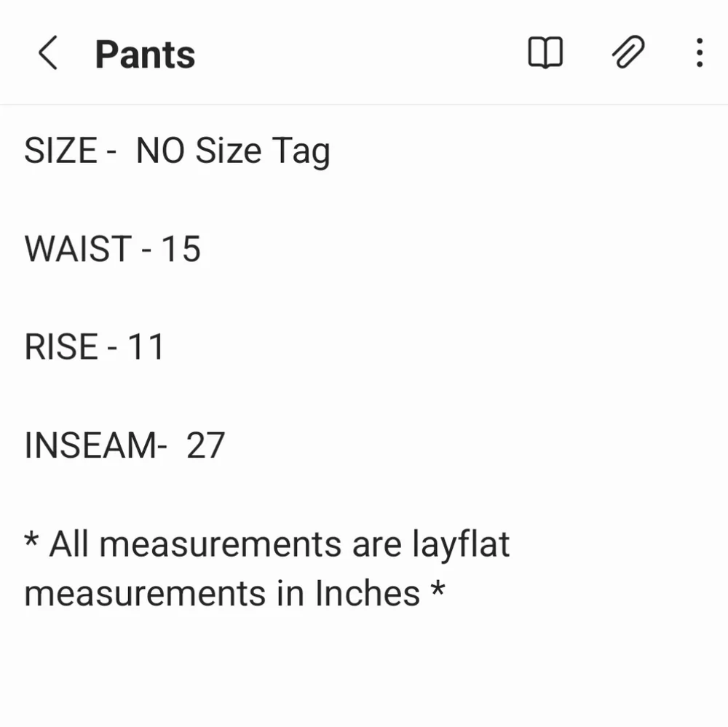Tap the note title 'Pants'
The image size is (728, 727).
point(145,53)
